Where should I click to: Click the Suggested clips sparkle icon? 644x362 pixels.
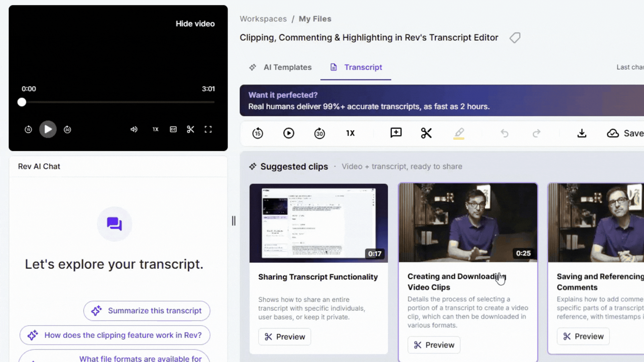253,166
